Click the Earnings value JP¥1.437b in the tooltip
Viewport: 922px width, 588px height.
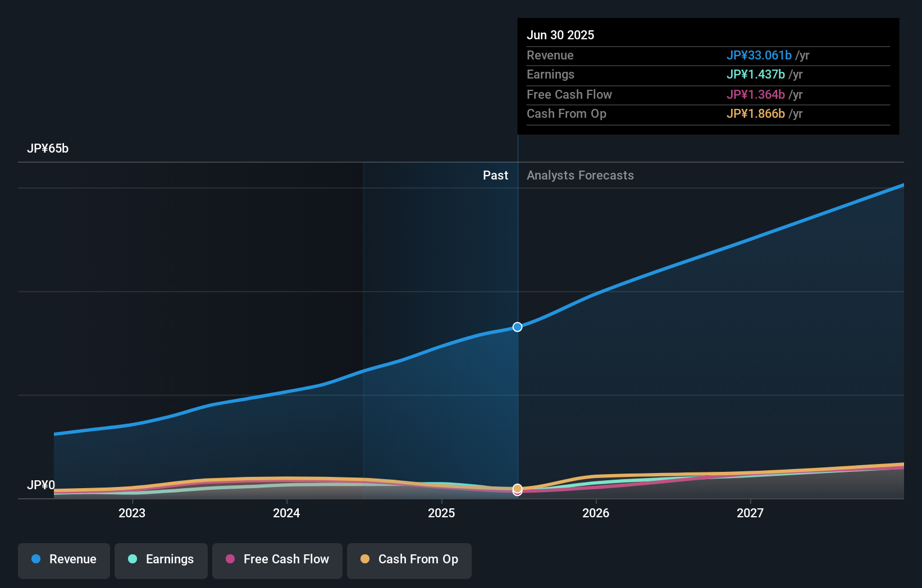click(x=756, y=75)
